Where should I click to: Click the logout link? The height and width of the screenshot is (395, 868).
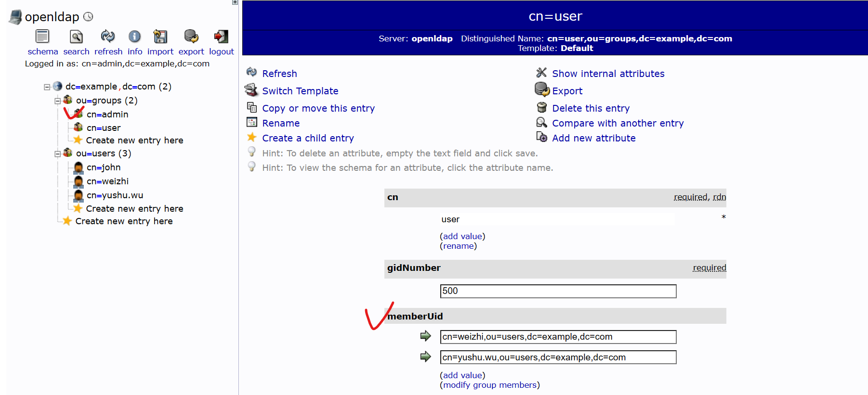[x=222, y=51]
